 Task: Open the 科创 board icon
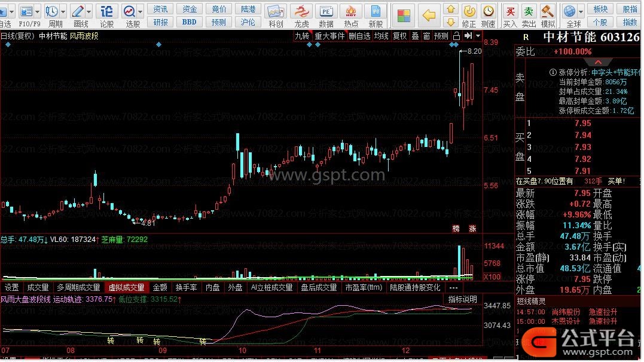pos(276,11)
